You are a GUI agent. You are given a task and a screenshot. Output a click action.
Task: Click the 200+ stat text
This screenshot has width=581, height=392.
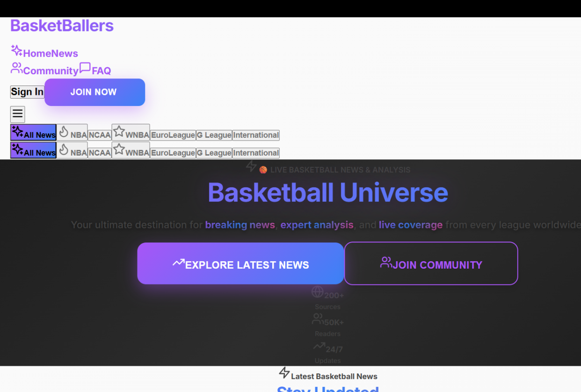pos(334,296)
